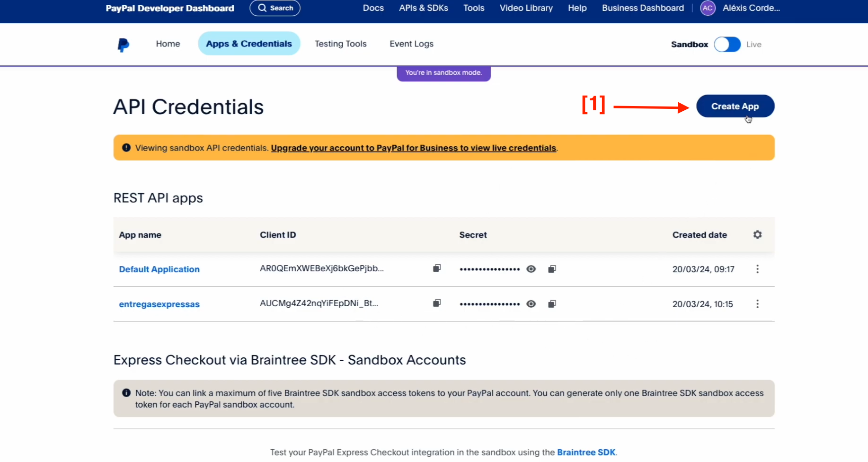Go to the Event Logs tab
868x462 pixels.
click(411, 44)
